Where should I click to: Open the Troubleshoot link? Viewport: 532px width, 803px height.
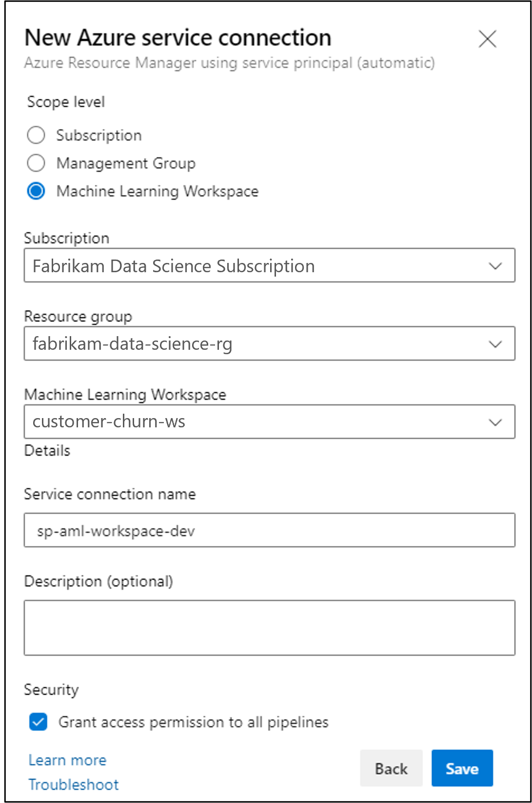[x=74, y=784]
